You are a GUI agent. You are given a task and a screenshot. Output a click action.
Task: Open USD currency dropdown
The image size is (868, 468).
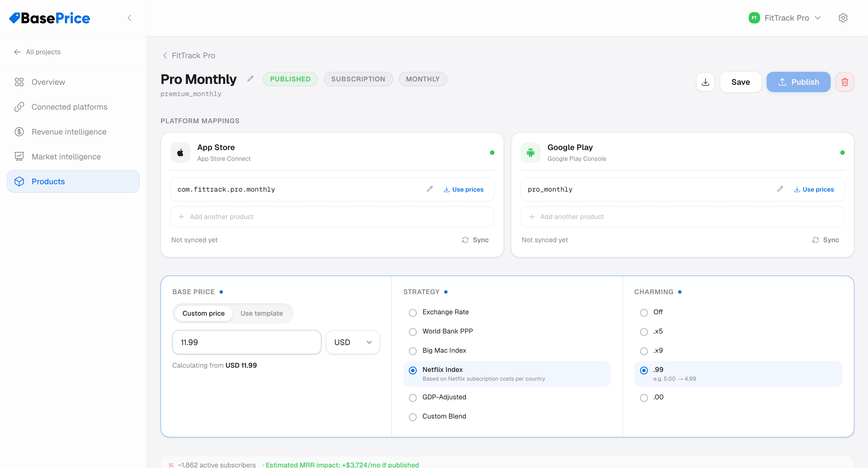tap(353, 342)
